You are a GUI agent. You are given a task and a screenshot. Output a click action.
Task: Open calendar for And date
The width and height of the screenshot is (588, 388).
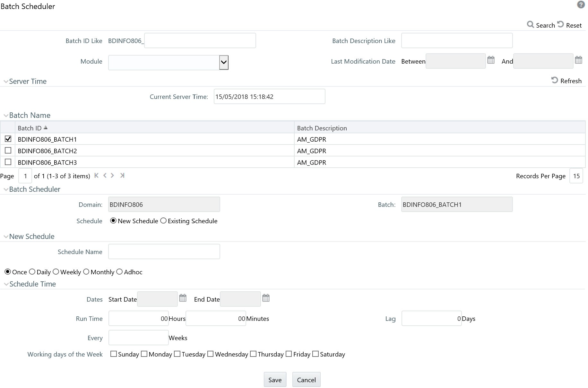pyautogui.click(x=578, y=60)
